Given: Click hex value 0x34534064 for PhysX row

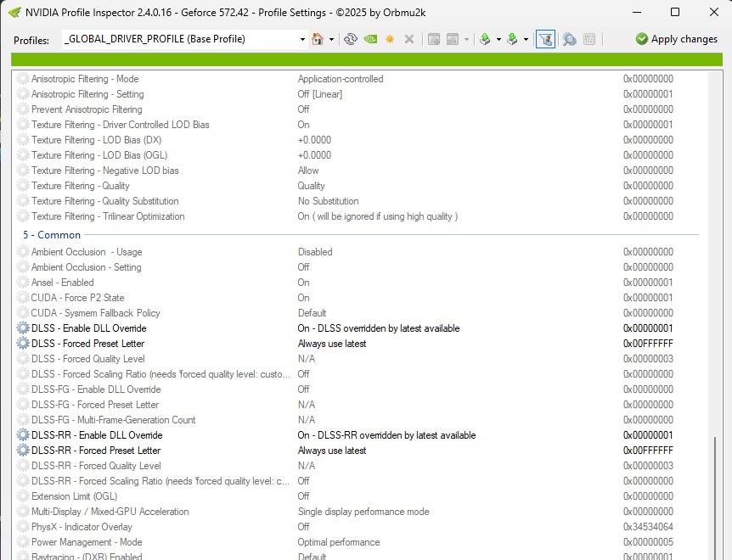Looking at the screenshot, I should 648,527.
